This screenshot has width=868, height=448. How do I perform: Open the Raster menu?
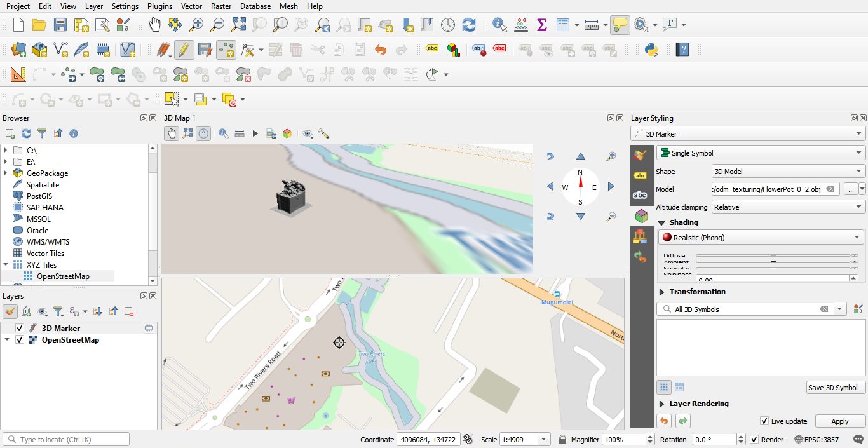click(x=220, y=6)
